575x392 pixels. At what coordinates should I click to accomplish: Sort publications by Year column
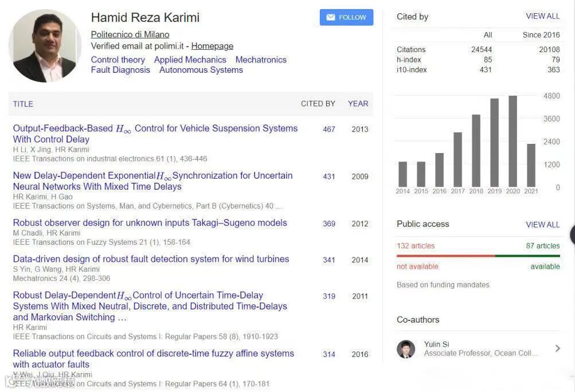pyautogui.click(x=358, y=104)
